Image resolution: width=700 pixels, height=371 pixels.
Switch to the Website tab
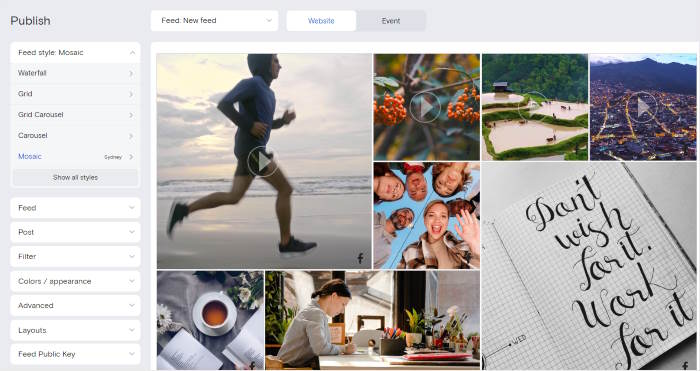(321, 21)
